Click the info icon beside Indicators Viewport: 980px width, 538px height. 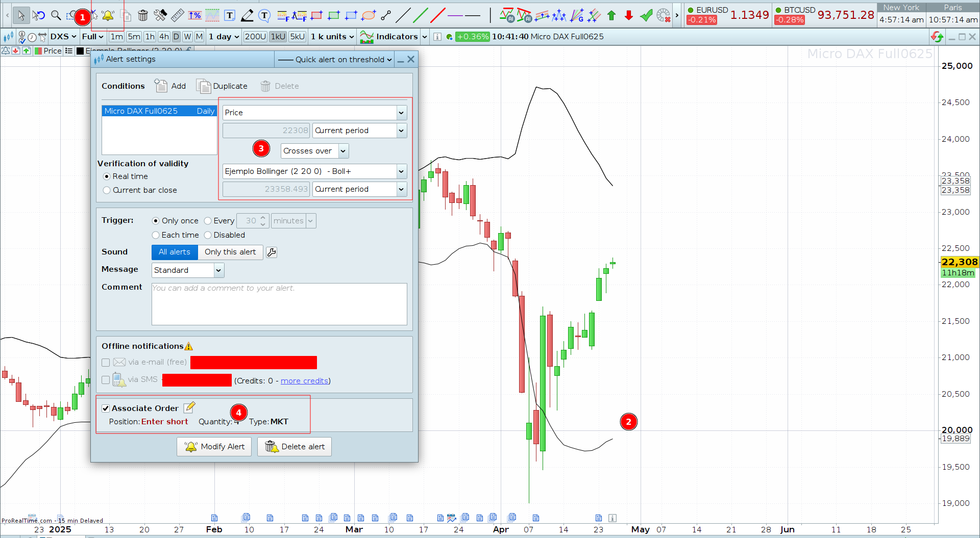(x=437, y=37)
